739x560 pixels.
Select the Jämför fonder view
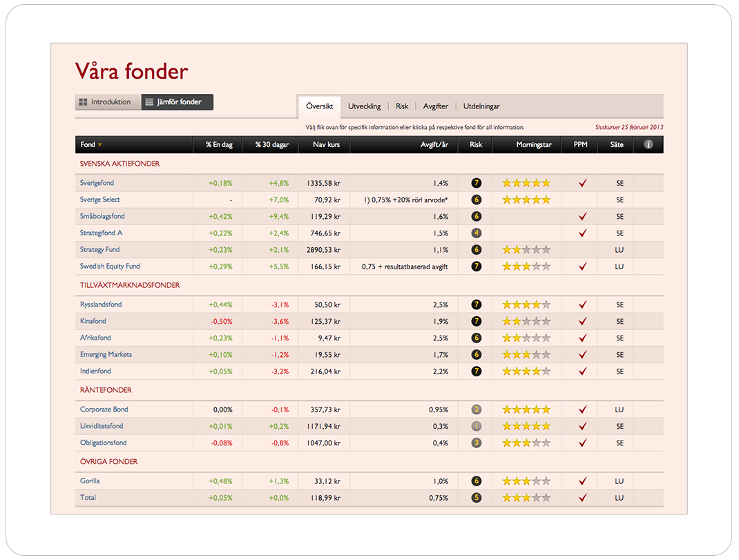(177, 102)
